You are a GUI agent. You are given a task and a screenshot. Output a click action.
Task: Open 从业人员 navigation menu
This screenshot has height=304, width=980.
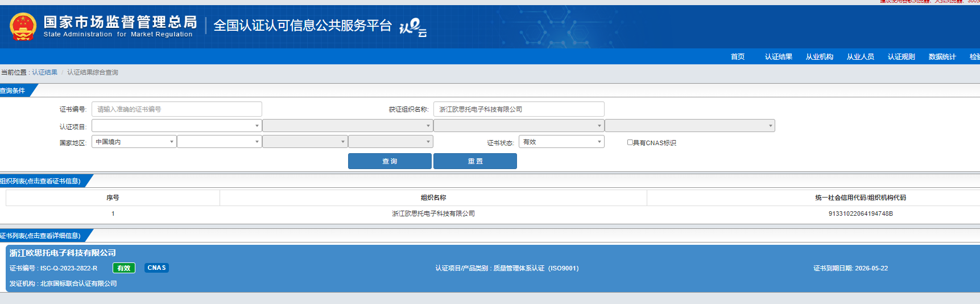point(861,57)
